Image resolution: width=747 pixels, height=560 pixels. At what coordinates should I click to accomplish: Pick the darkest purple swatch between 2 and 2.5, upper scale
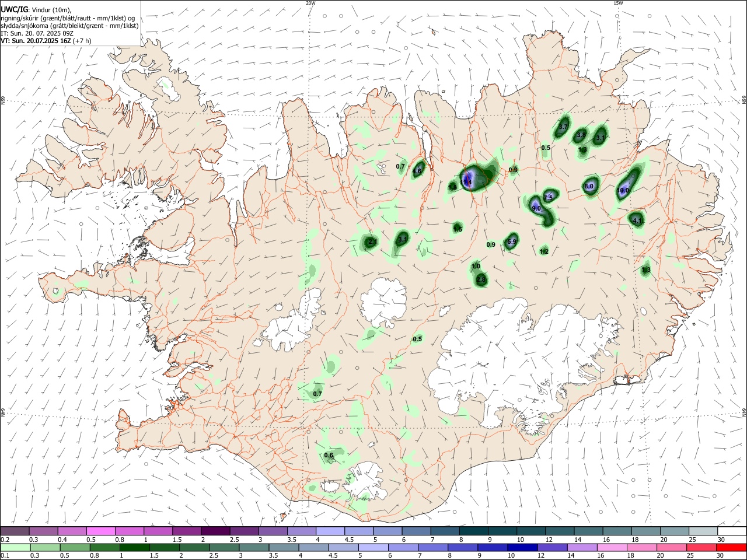215,531
